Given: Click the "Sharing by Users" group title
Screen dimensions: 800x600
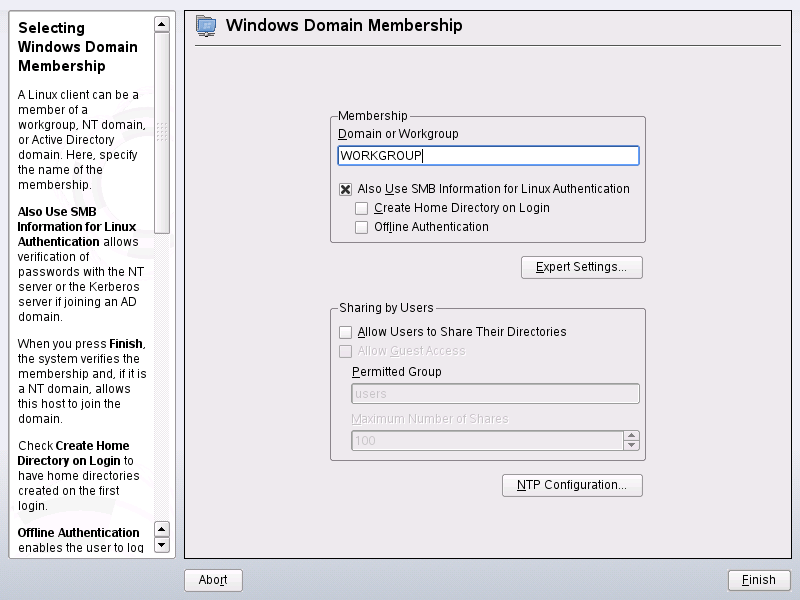Looking at the screenshot, I should 386,308.
